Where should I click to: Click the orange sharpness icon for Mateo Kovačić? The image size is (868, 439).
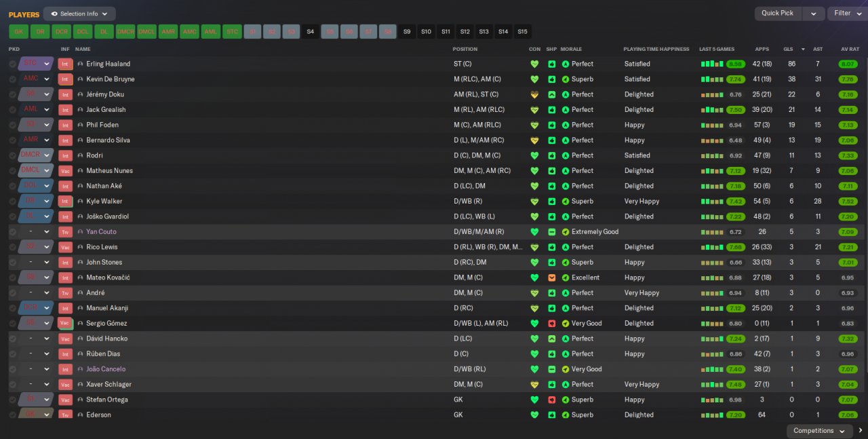click(x=552, y=278)
